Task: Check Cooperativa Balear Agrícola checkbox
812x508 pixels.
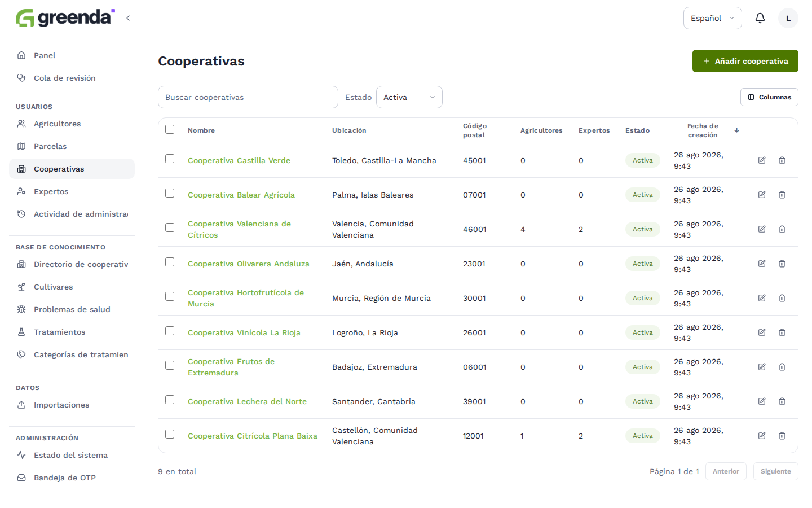Action: [170, 193]
